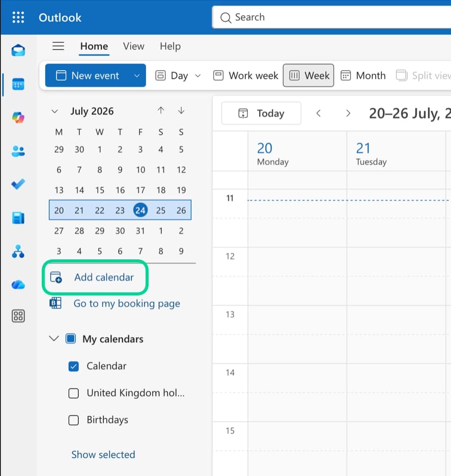Switch to Work week view
Viewport: 451px width, 476px height.
click(x=245, y=75)
